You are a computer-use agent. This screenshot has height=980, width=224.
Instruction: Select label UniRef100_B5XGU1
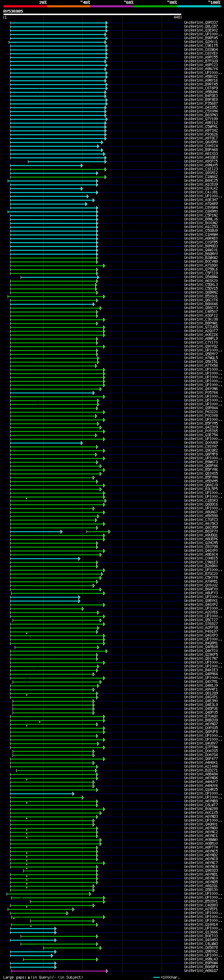point(201,296)
